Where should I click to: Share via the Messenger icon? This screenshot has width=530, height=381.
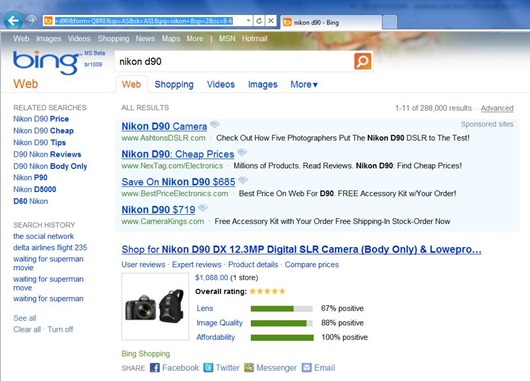tap(249, 367)
